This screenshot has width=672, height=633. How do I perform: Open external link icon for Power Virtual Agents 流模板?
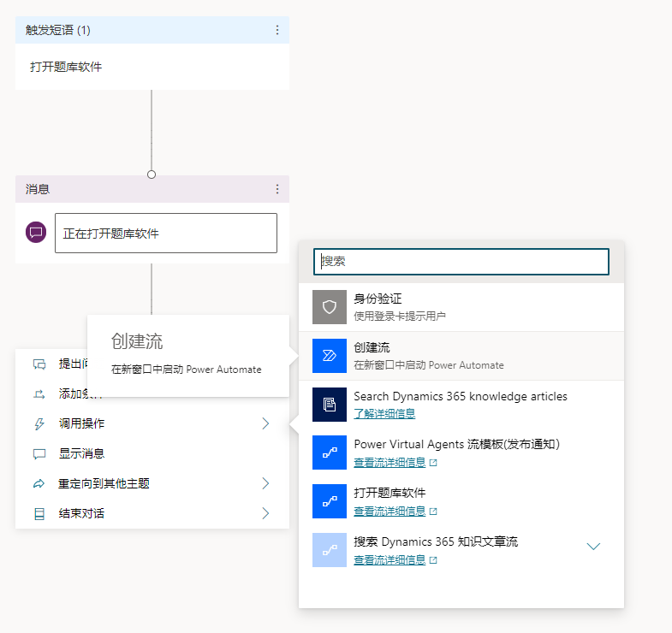pyautogui.click(x=433, y=463)
